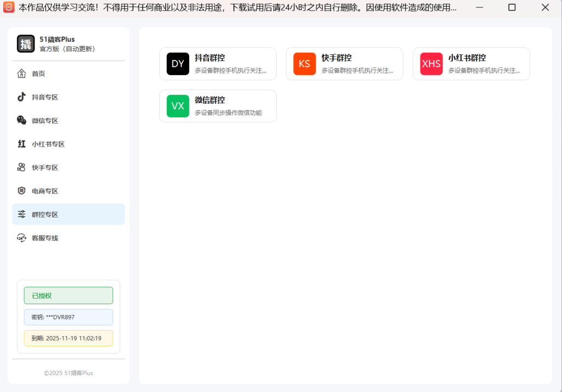Click the 快手专区 sidebar icon

(21, 167)
